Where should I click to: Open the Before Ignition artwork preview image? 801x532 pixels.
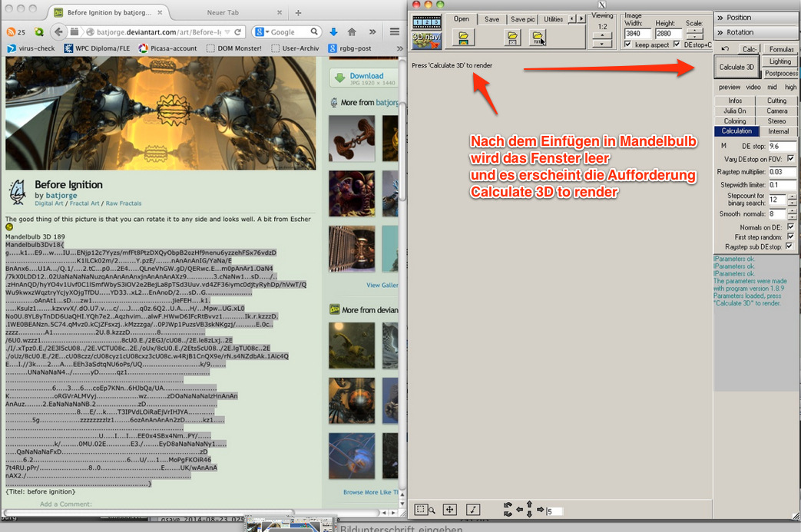tap(161, 114)
